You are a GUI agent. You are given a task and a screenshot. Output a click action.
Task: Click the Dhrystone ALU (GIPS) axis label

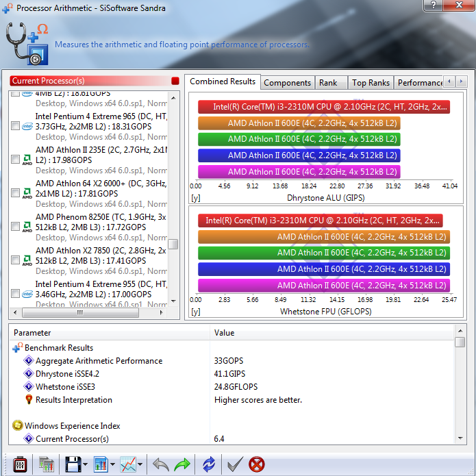[326, 198]
